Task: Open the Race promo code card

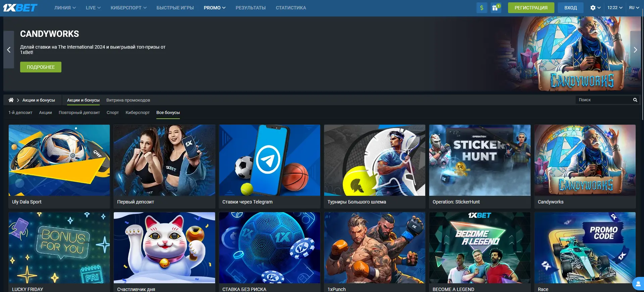Action: click(585, 252)
